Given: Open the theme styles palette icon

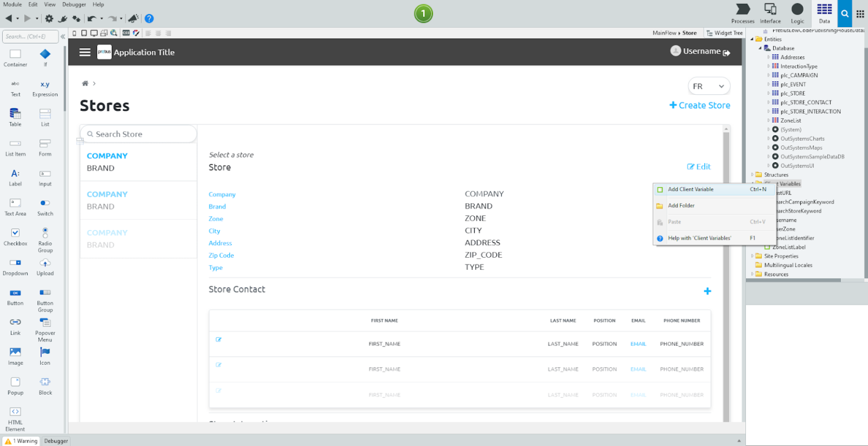Looking at the screenshot, I should click(136, 33).
